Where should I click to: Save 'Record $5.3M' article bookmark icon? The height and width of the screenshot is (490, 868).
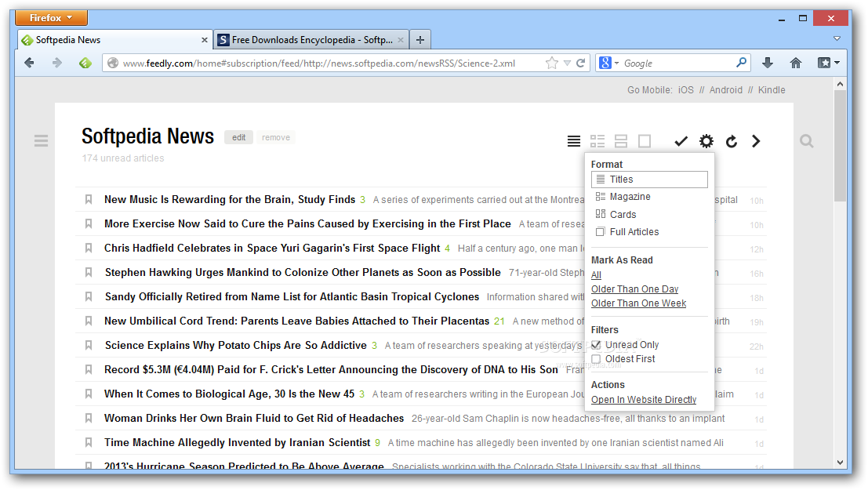pyautogui.click(x=89, y=370)
